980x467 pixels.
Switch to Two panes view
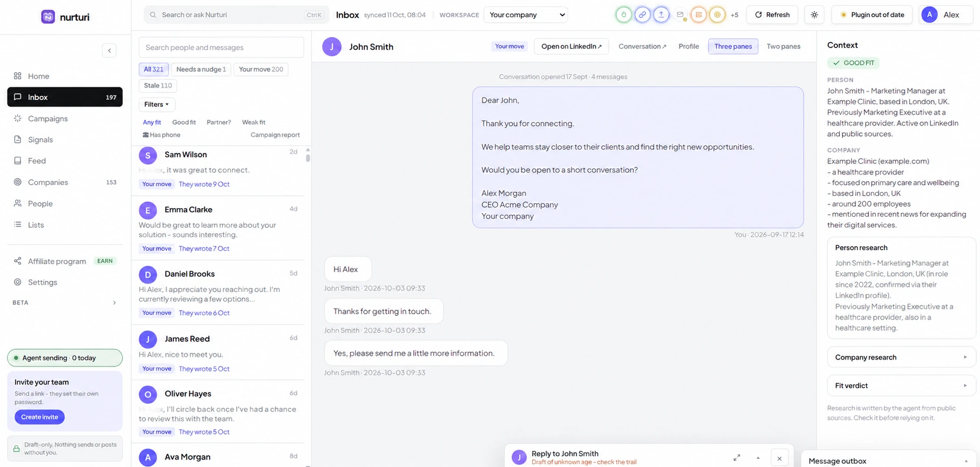click(784, 46)
